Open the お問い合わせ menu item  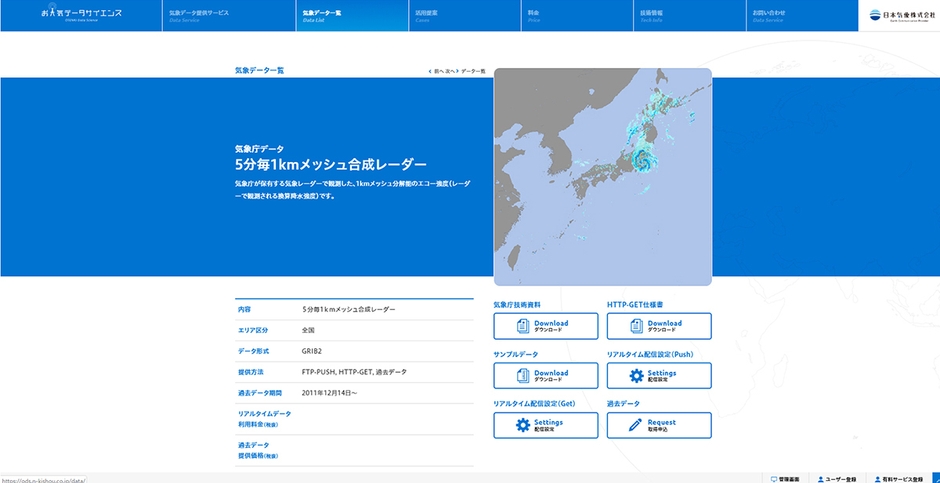(x=769, y=15)
